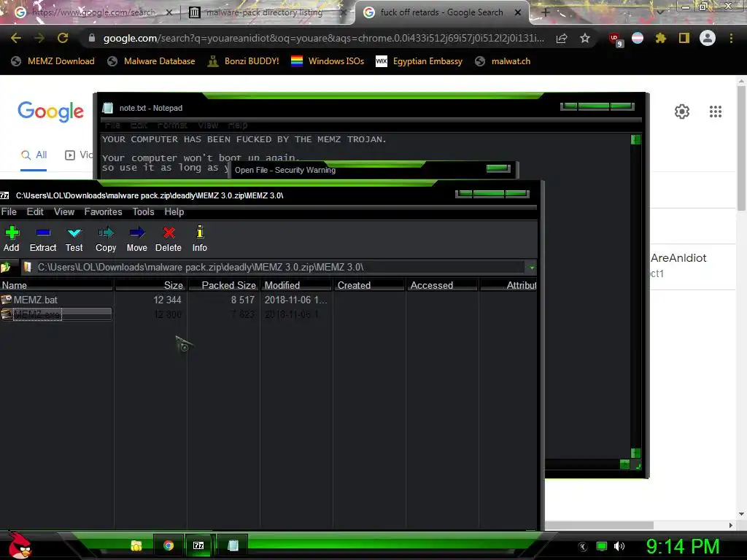Open Malware Database bookmark
The image size is (747, 560).
[152, 61]
